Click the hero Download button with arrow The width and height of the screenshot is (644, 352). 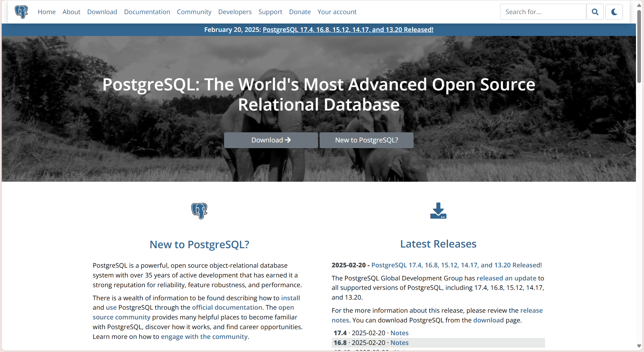click(x=271, y=140)
